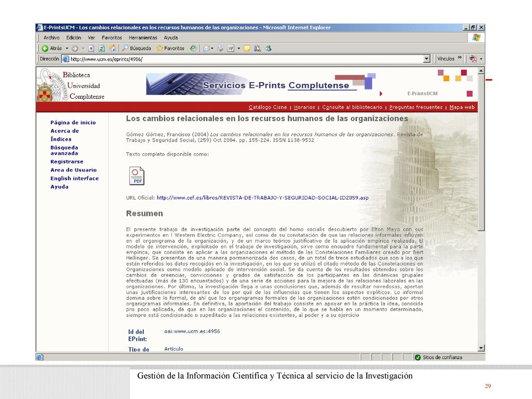Refresh the page with green arrows icon

tap(101, 48)
